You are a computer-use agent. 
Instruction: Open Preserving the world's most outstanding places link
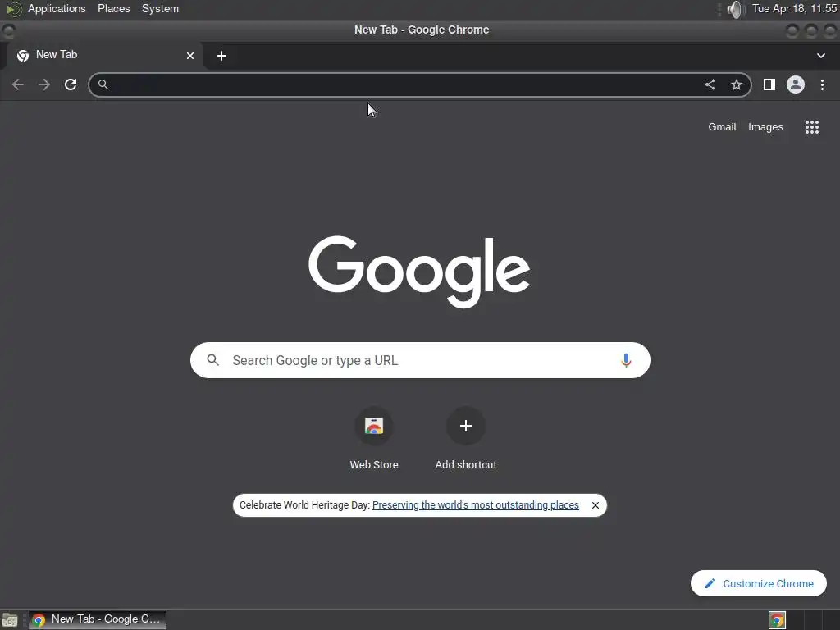(x=475, y=505)
